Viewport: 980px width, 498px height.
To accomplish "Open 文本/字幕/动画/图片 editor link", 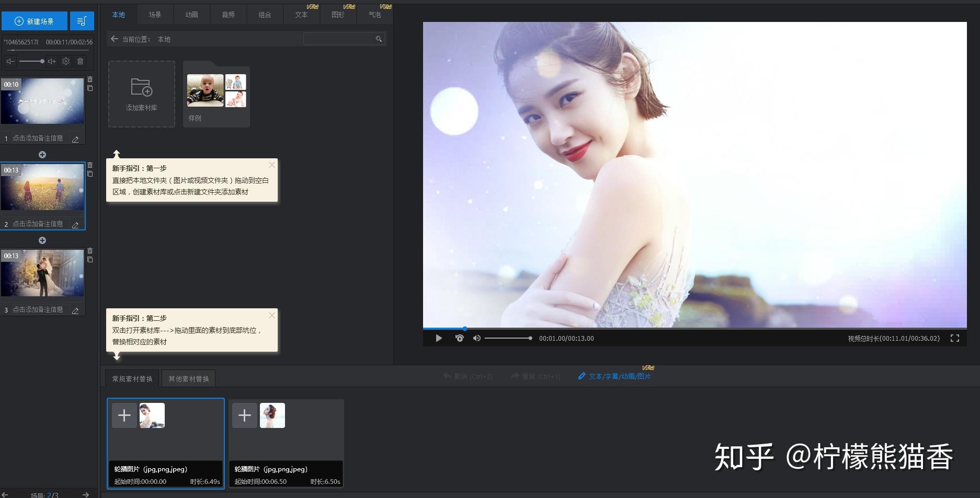I will [x=615, y=376].
